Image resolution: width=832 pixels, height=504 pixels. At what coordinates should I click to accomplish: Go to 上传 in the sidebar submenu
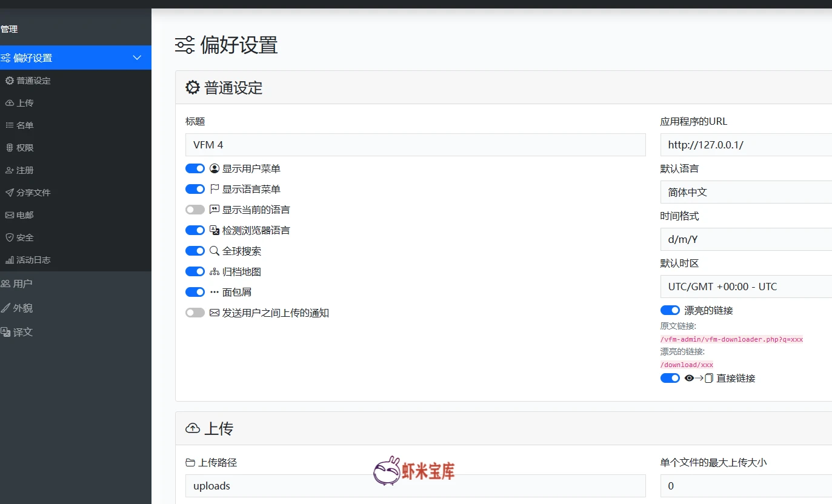[x=76, y=103]
